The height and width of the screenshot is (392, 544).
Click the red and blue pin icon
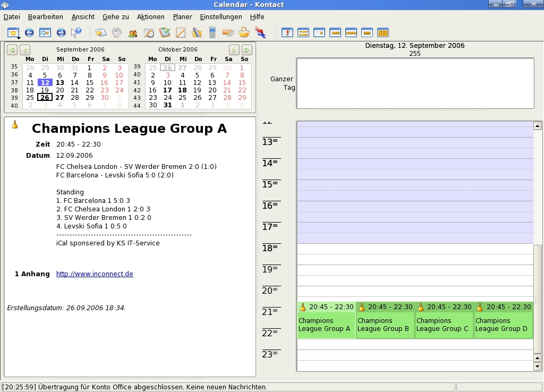pos(260,32)
